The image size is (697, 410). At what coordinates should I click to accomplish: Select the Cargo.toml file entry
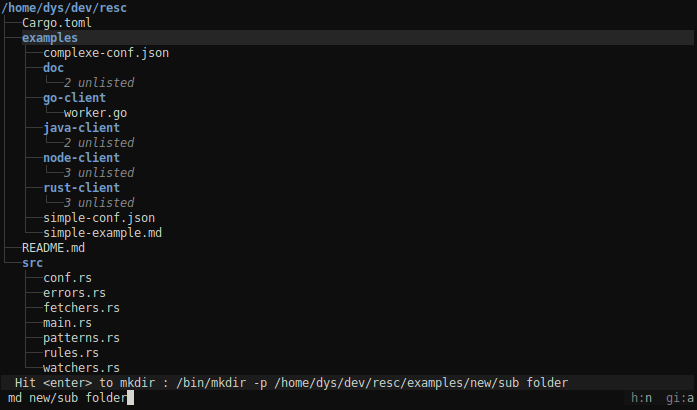[x=57, y=23]
